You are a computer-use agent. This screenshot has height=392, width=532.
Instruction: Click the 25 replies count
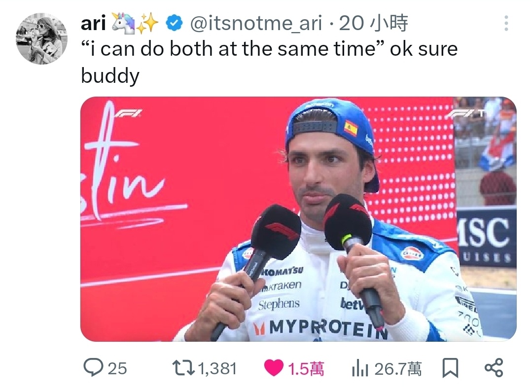point(117,369)
